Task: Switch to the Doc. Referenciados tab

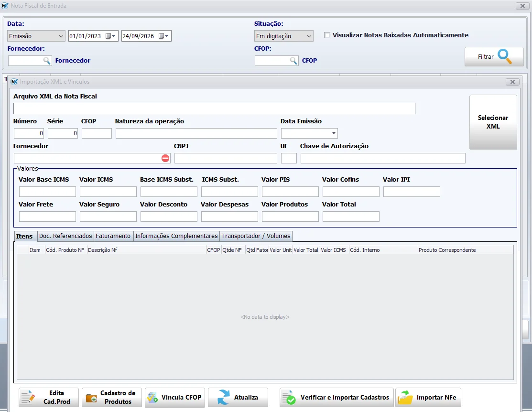Action: [65, 236]
